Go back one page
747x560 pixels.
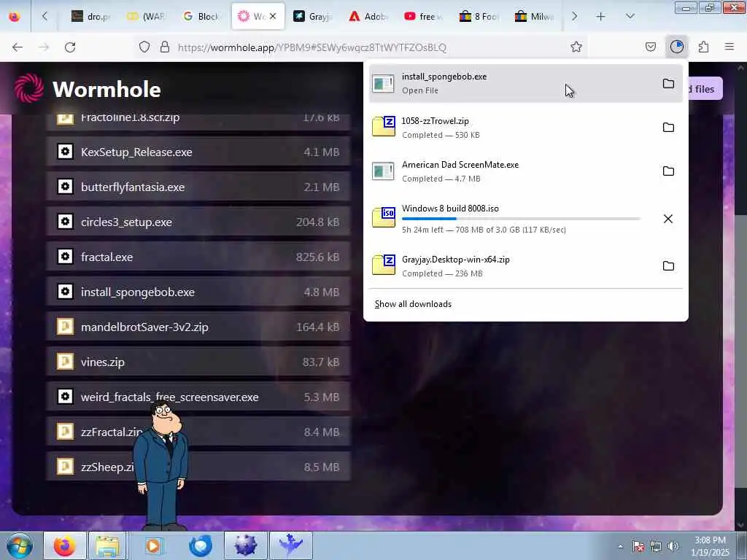click(x=18, y=47)
